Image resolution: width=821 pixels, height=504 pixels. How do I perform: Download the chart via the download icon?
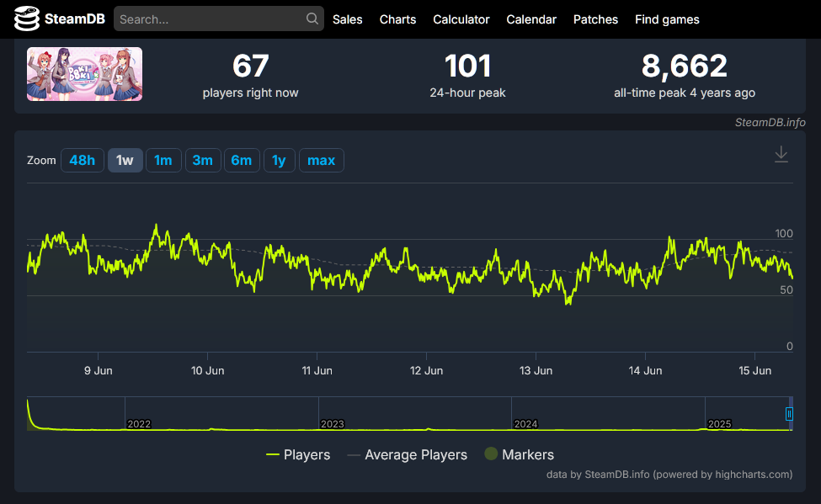point(781,154)
